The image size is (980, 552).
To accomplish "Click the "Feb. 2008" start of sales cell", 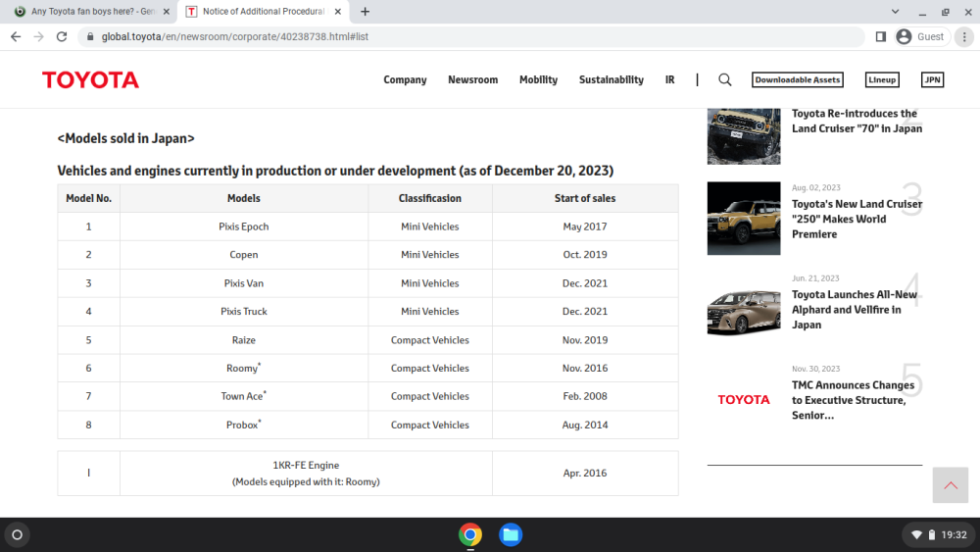I will tap(585, 396).
